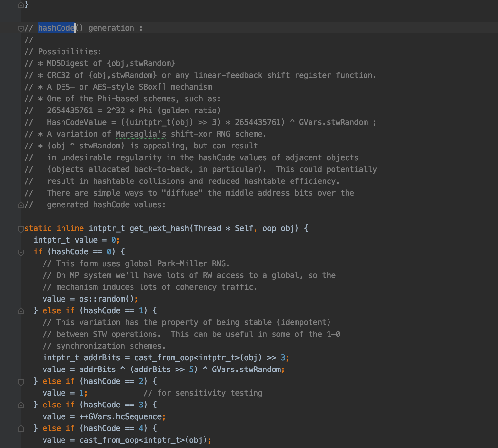Click '++GVars.hcSequence' expression
The height and width of the screenshot is (448, 498).
[120, 417]
